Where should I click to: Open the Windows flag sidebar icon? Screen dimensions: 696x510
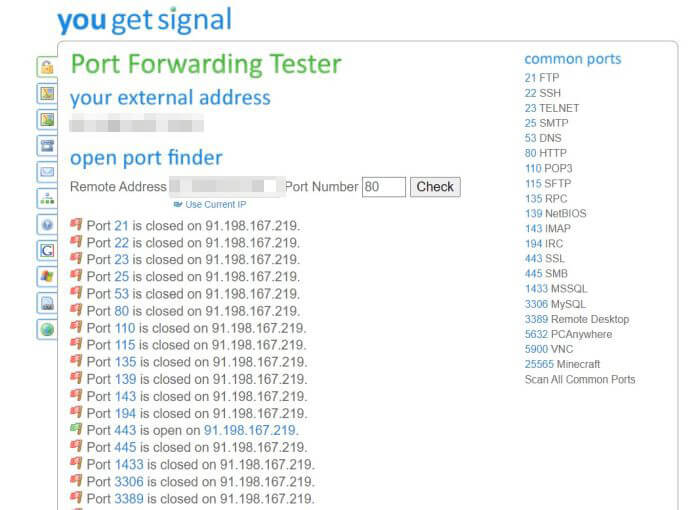pos(47,277)
